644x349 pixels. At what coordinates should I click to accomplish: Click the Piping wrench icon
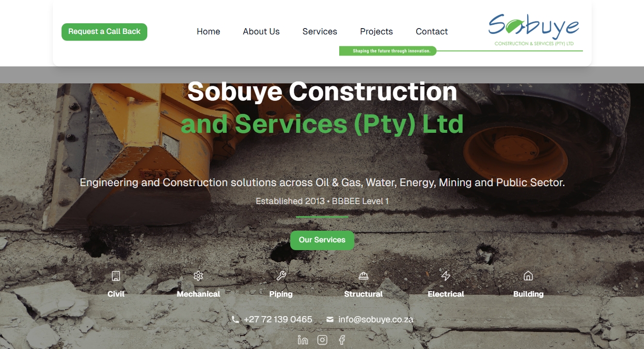[281, 276]
